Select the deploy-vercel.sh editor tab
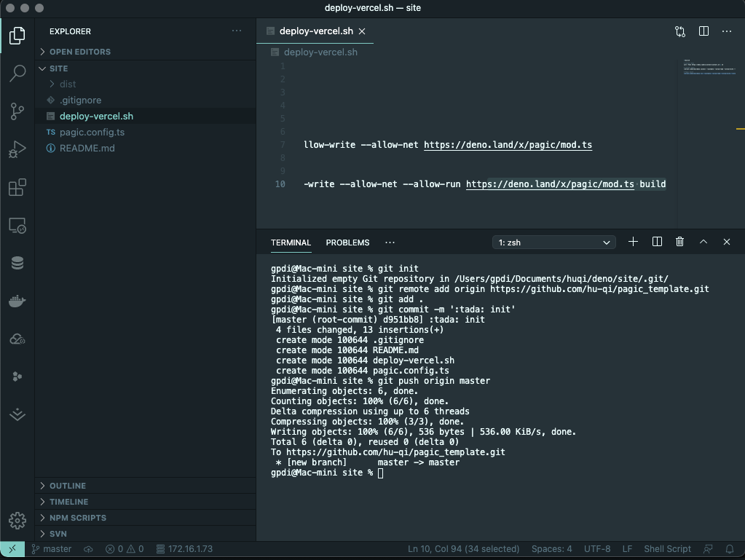The height and width of the screenshot is (560, 745). point(315,31)
